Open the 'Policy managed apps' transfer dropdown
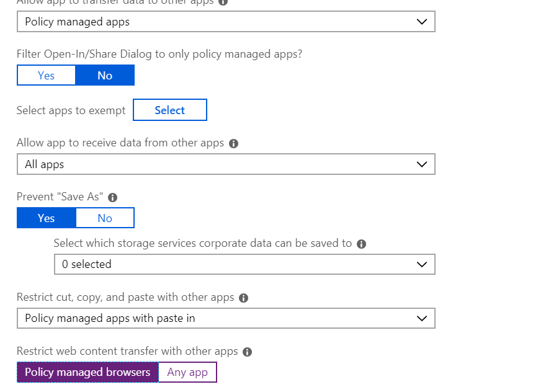551x392 pixels. [x=226, y=22]
